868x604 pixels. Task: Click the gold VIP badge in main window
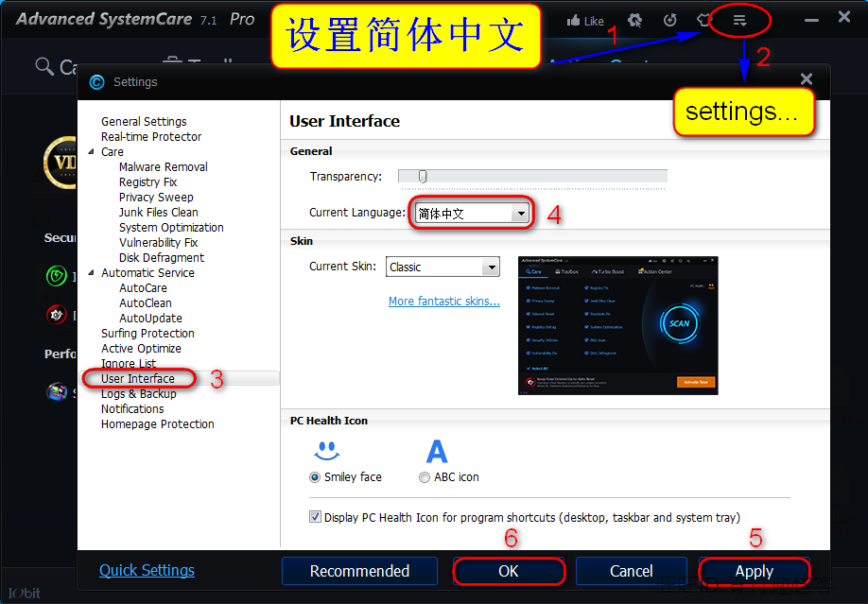coord(61,163)
